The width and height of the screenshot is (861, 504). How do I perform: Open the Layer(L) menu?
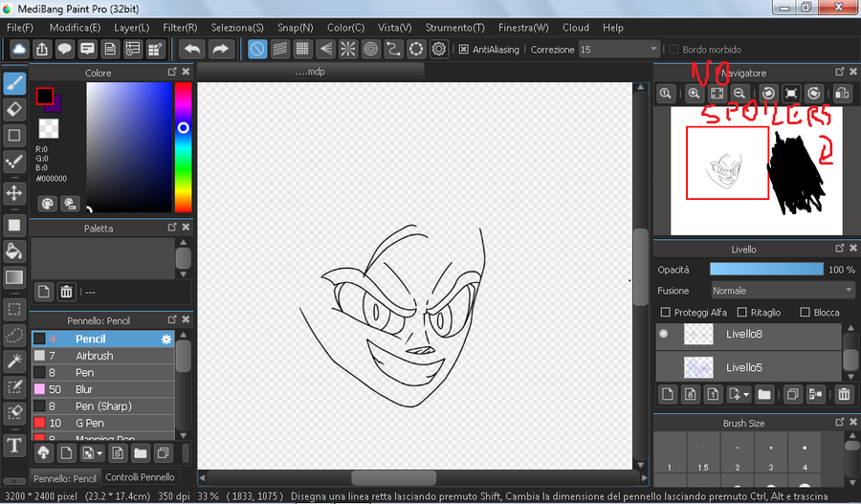pos(131,28)
